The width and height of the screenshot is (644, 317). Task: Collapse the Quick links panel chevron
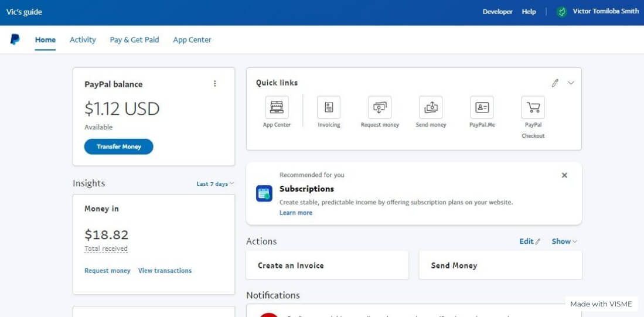pos(571,83)
